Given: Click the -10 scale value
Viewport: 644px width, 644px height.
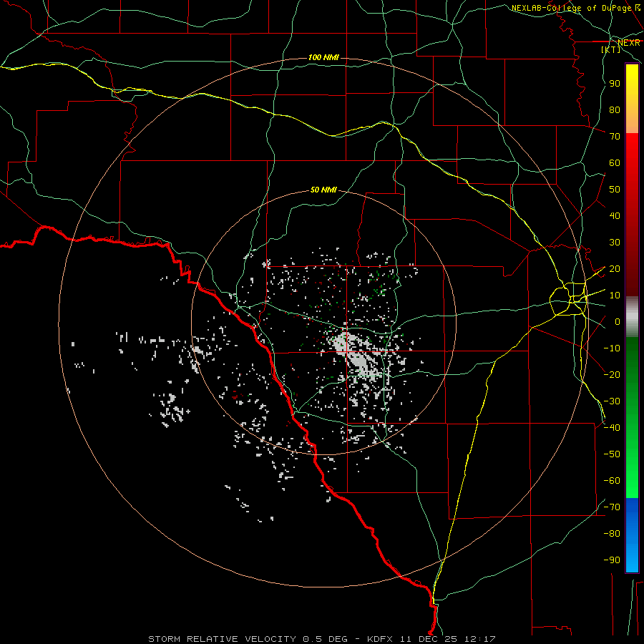Looking at the screenshot, I should 612,348.
